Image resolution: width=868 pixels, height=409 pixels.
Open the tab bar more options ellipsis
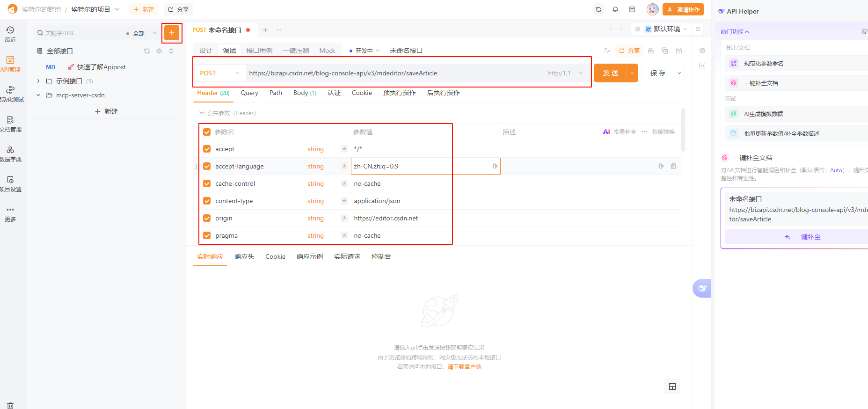click(x=278, y=30)
